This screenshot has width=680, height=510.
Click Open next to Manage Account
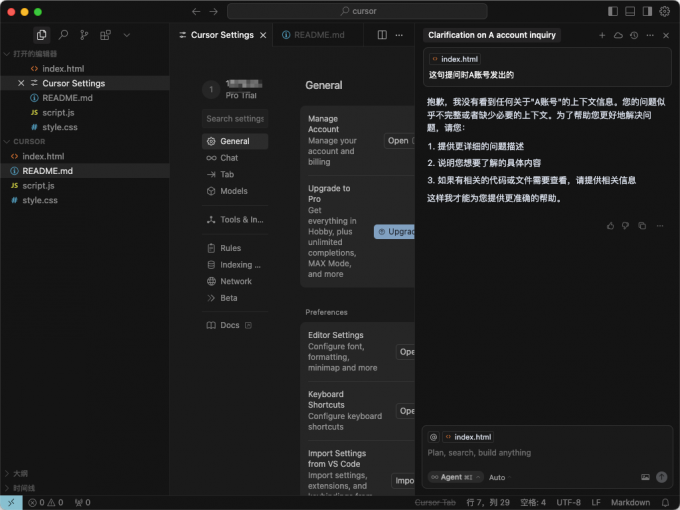click(x=399, y=141)
